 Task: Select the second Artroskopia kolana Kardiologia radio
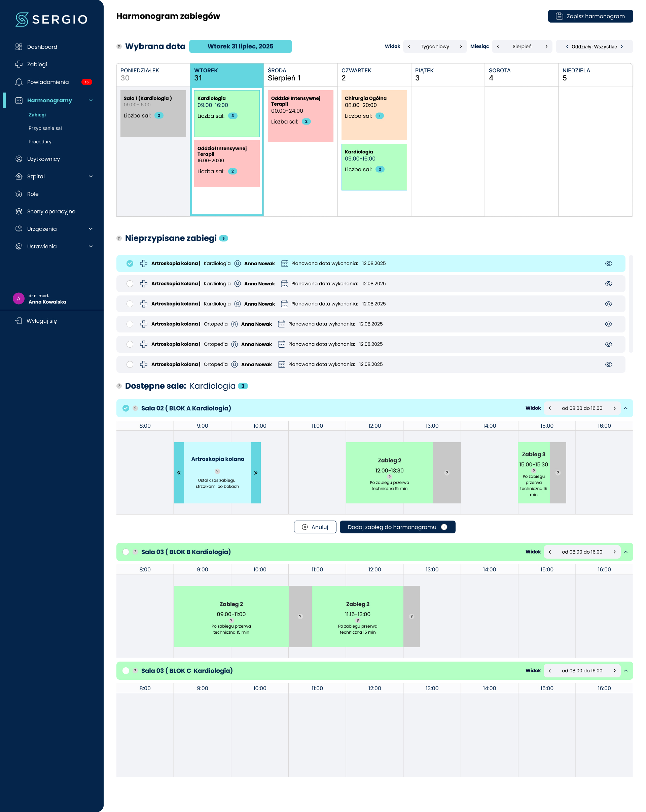[130, 284]
